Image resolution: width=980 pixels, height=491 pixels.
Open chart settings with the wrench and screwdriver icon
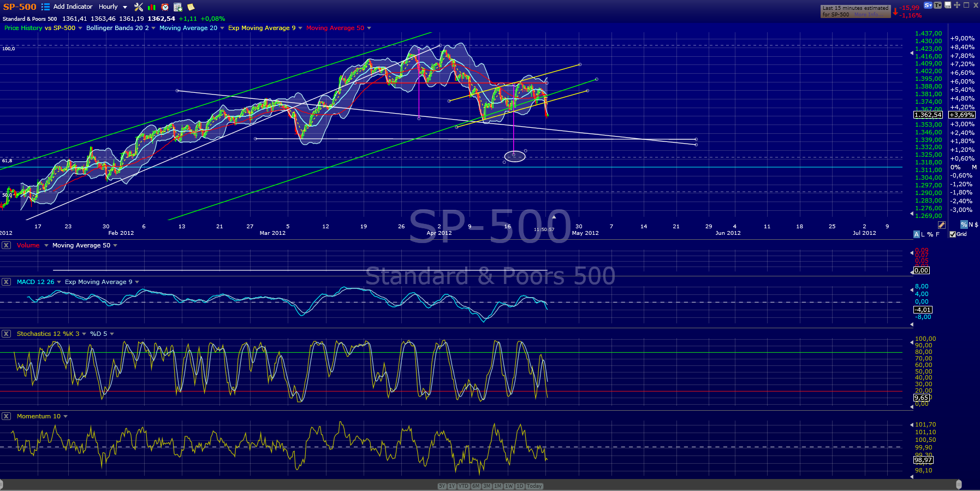tap(139, 7)
